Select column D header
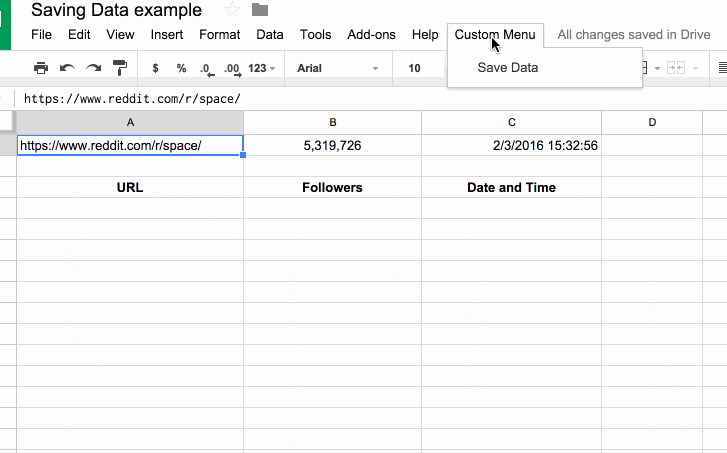The width and height of the screenshot is (727, 453). click(x=652, y=122)
